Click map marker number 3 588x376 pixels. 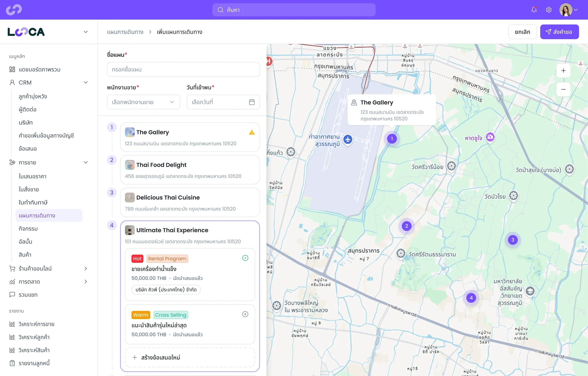pyautogui.click(x=513, y=240)
